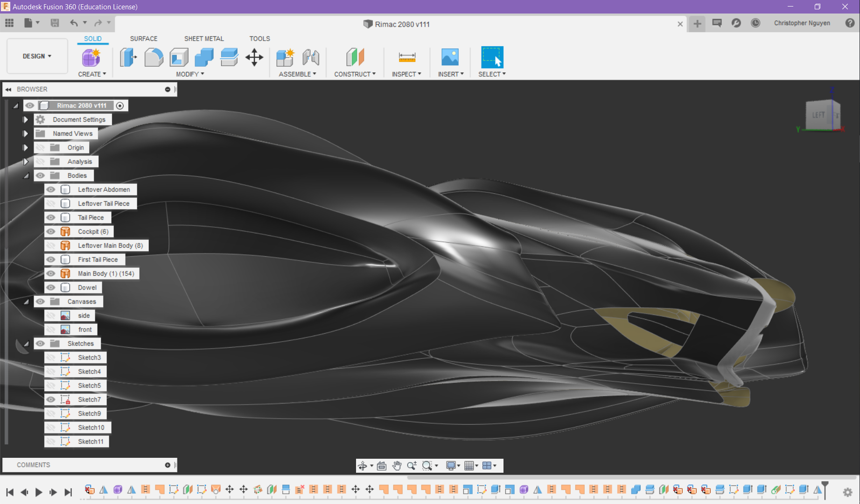Select the Offset Face tool icon
This screenshot has height=504, width=860.
pos(229,57)
